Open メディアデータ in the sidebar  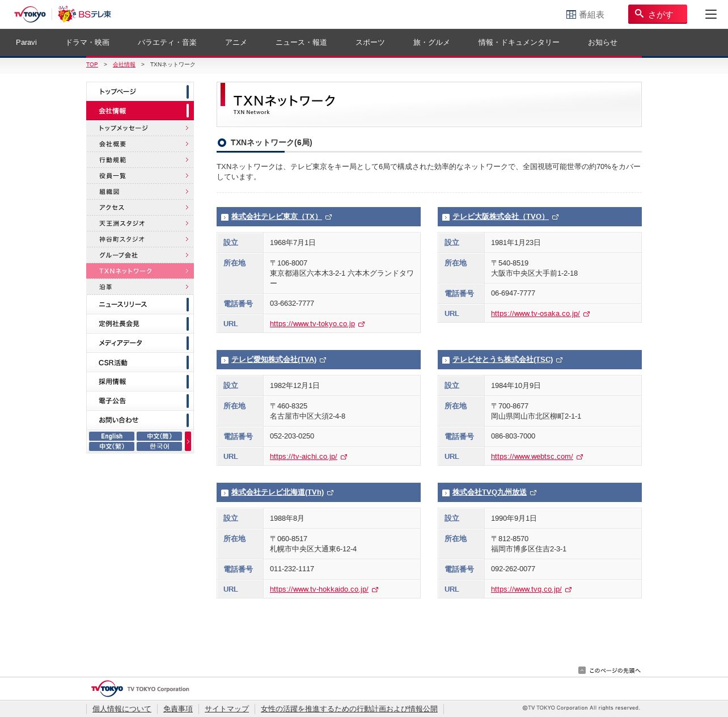click(x=140, y=343)
